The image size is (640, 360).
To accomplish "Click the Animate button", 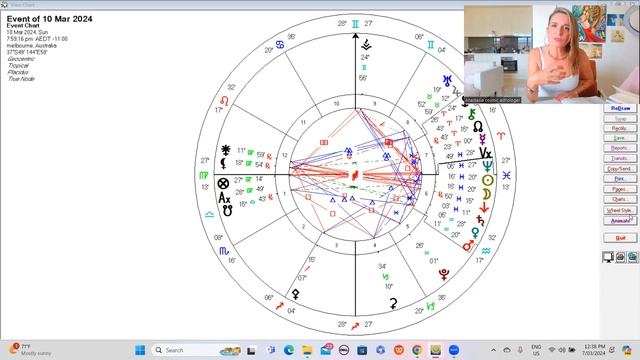I will [x=620, y=221].
